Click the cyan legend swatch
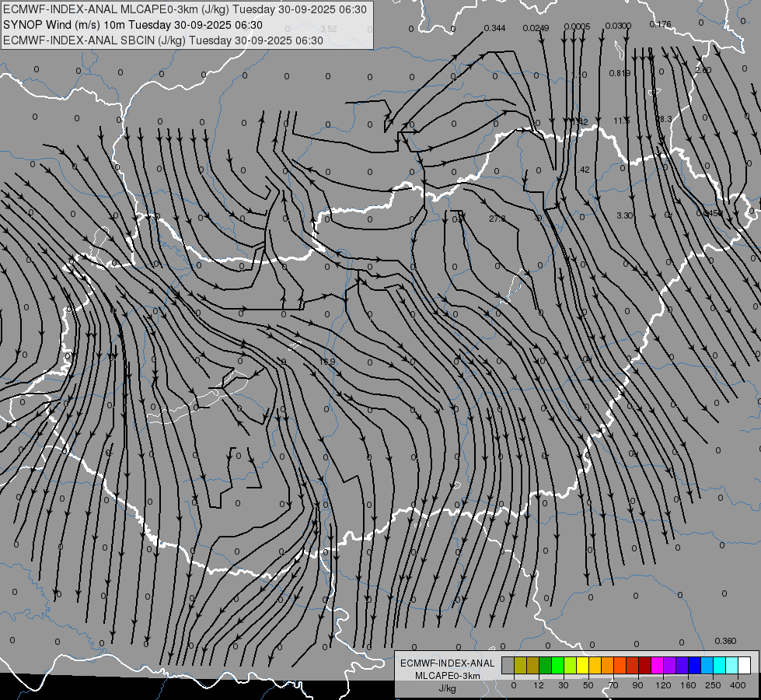 [721, 665]
